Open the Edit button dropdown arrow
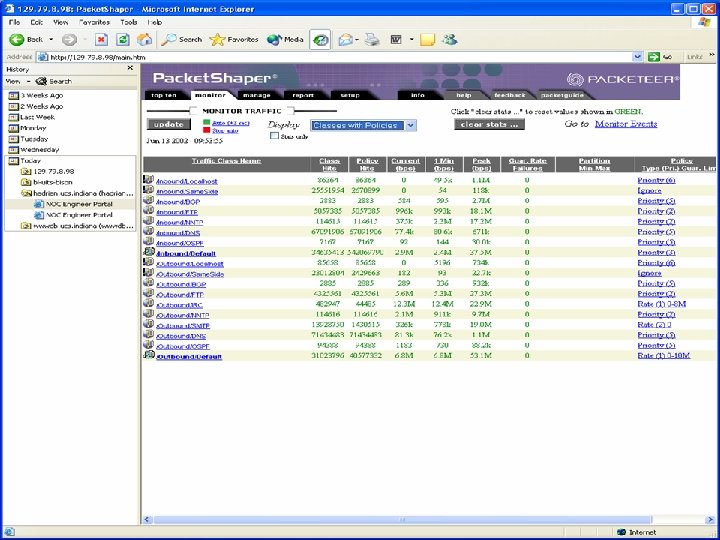 click(411, 40)
